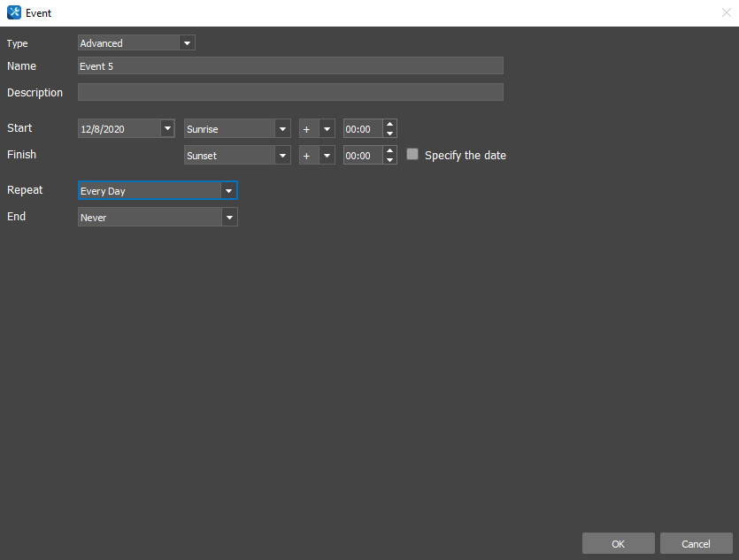Click the Start offset 00:00 time field
This screenshot has width=739, height=560.
[x=362, y=129]
